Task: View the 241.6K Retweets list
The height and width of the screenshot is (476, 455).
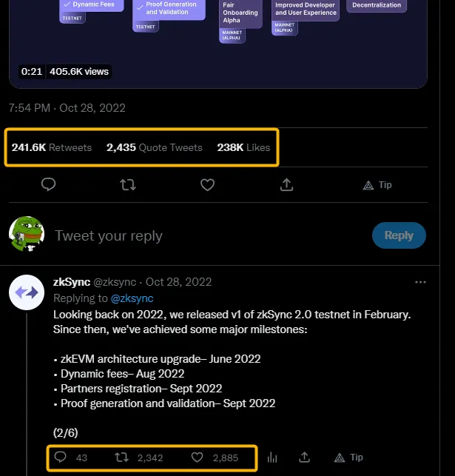Action: pos(52,147)
